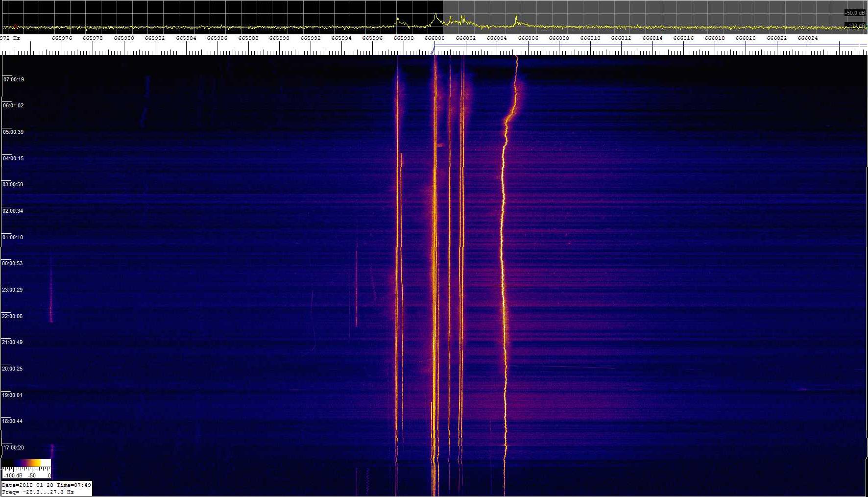Click the color palette gradient bar
The height and width of the screenshot is (497, 868).
(x=26, y=463)
